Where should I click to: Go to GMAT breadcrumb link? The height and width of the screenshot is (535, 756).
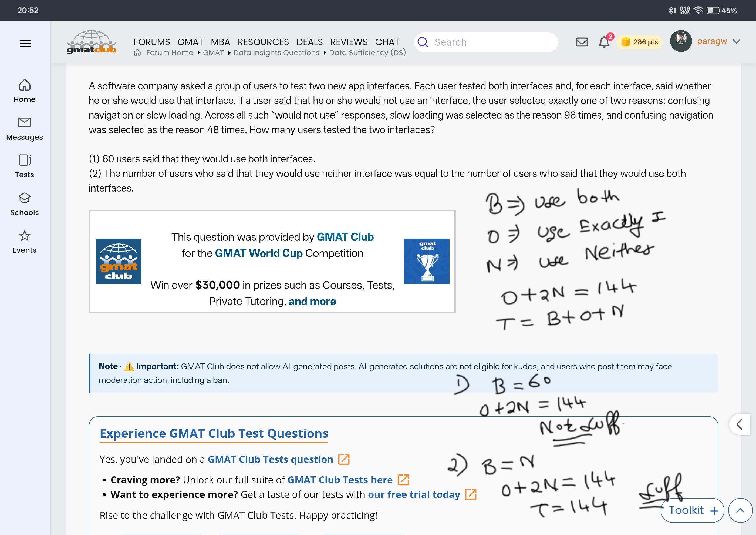[213, 53]
